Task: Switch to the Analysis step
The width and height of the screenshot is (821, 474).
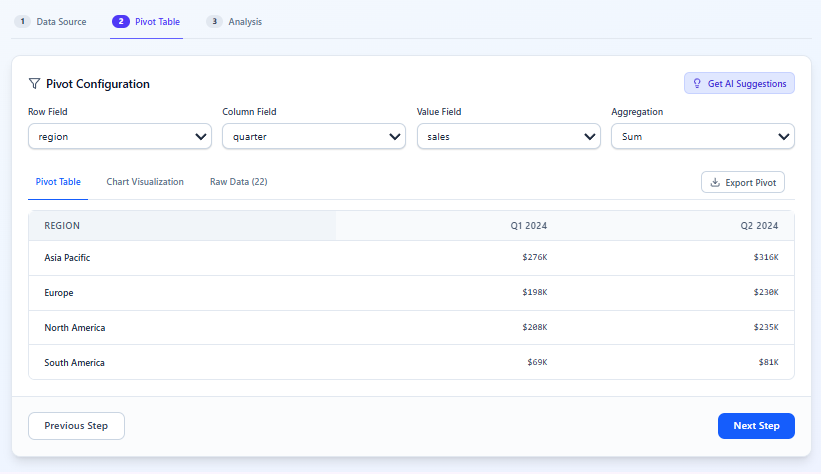Action: [x=245, y=21]
